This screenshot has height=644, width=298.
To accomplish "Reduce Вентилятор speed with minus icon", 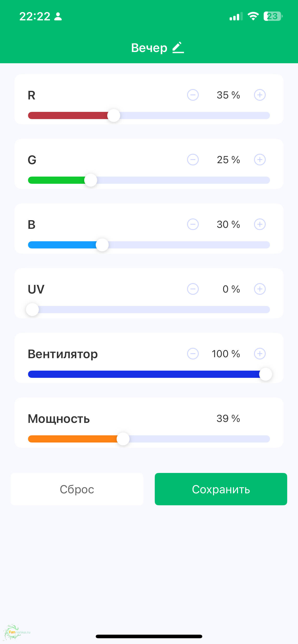I will point(193,354).
